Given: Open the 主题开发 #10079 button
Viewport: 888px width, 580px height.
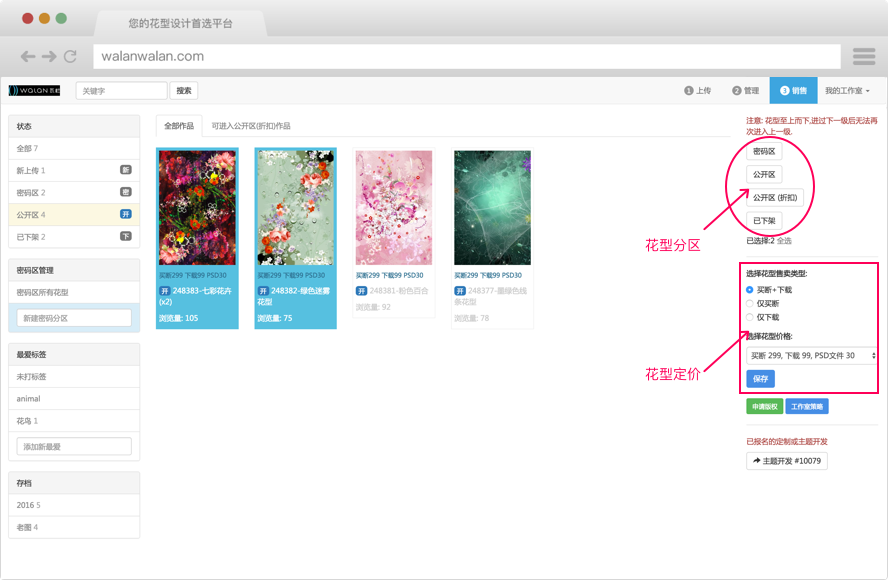Looking at the screenshot, I should (787, 461).
